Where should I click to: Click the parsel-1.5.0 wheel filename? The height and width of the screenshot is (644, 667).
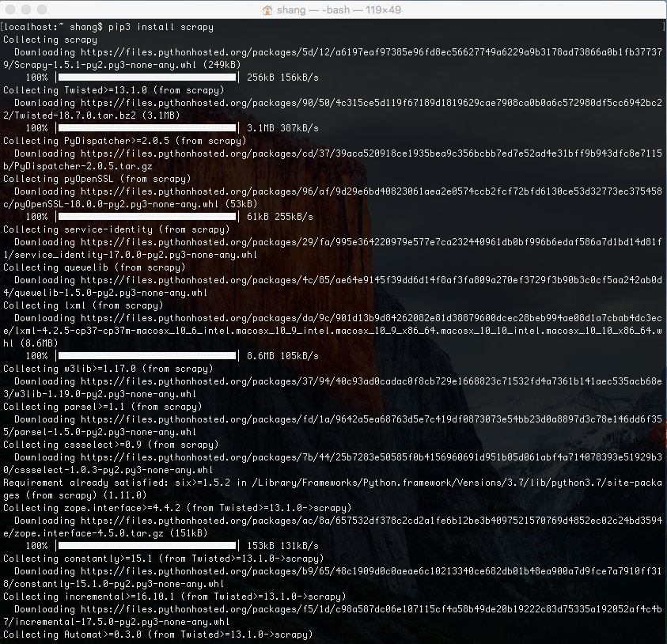(105, 432)
